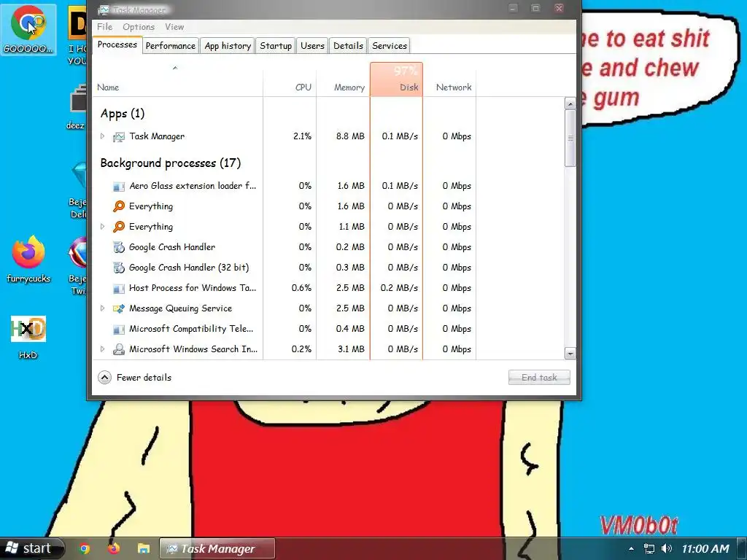The image size is (747, 560).
Task: Expand the Task Manager app row
Action: (102, 136)
